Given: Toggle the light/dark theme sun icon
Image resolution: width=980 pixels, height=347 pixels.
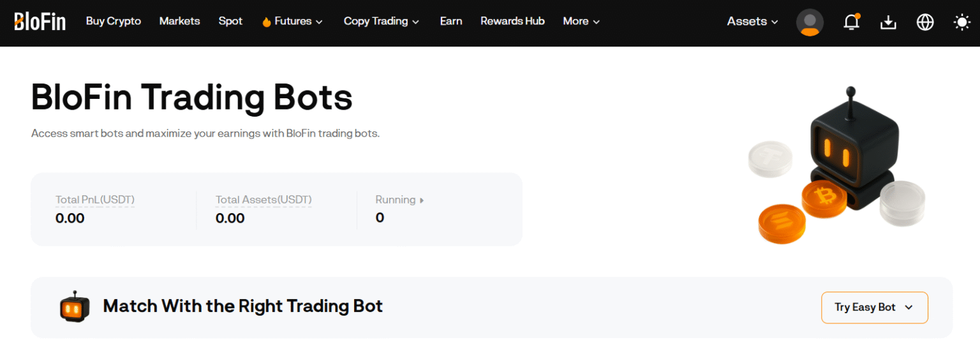Looking at the screenshot, I should [961, 22].
